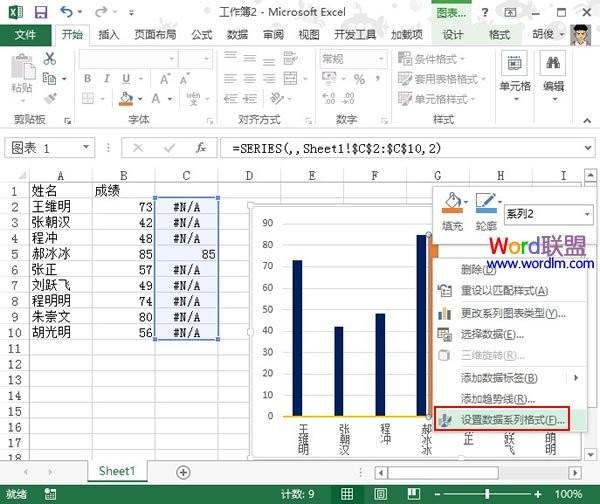
Task: Click the add new sheet plus icon
Action: click(183, 471)
